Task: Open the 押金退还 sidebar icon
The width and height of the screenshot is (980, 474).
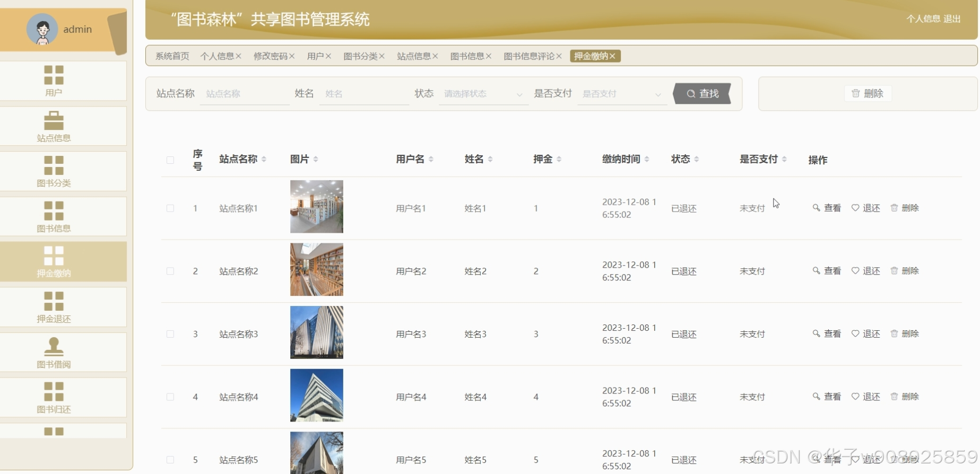Action: (x=54, y=301)
